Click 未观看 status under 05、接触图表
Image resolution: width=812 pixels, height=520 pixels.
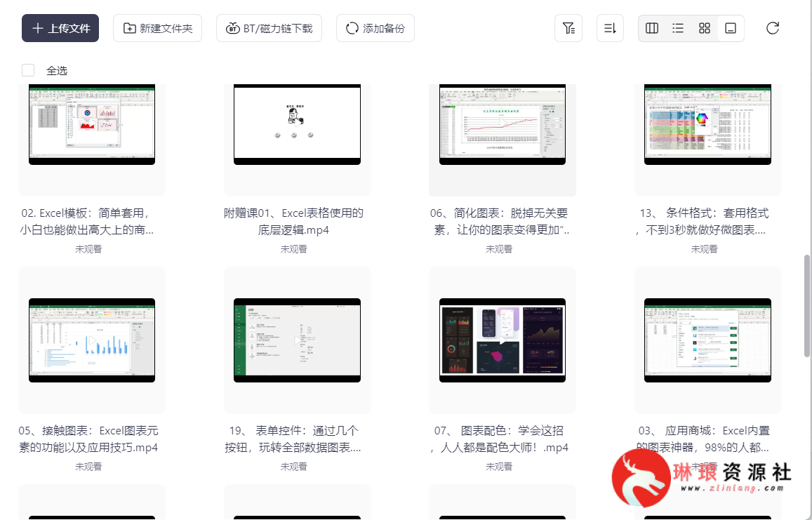click(88, 467)
